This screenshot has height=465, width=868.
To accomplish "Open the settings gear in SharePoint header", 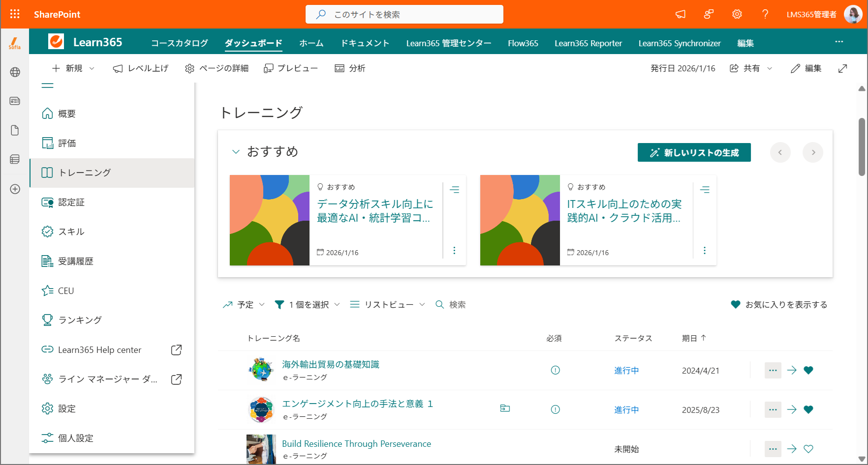I will tap(737, 14).
